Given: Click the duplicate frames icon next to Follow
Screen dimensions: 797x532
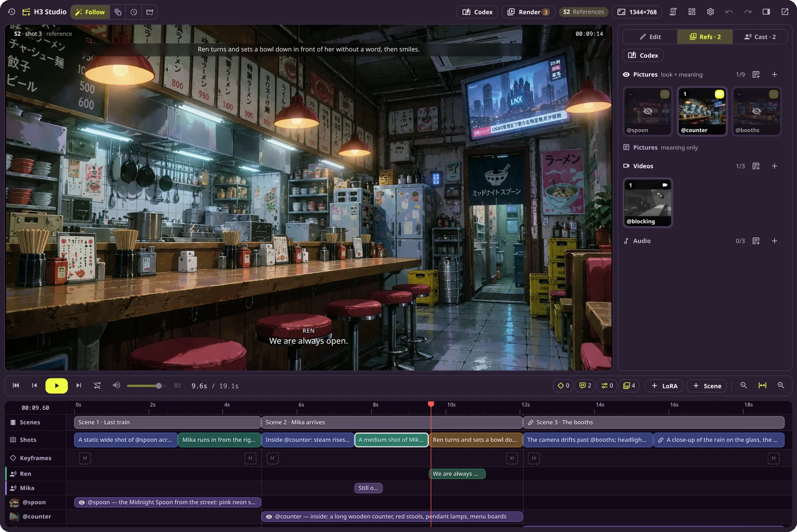Looking at the screenshot, I should coord(118,12).
